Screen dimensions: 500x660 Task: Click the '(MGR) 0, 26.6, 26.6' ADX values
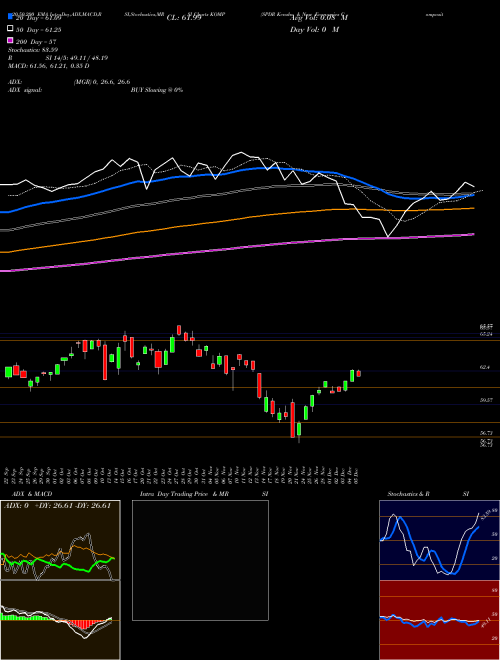pyautogui.click(x=102, y=82)
